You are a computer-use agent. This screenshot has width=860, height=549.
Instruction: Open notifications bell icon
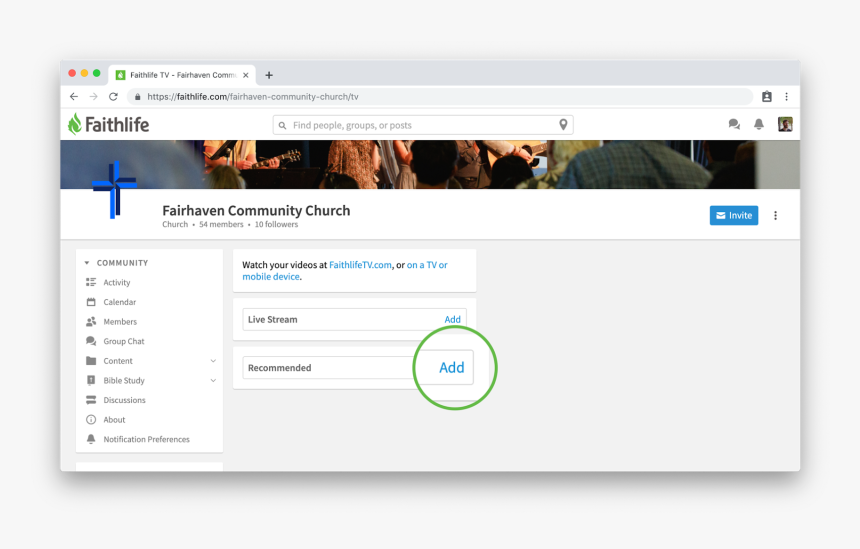point(759,124)
